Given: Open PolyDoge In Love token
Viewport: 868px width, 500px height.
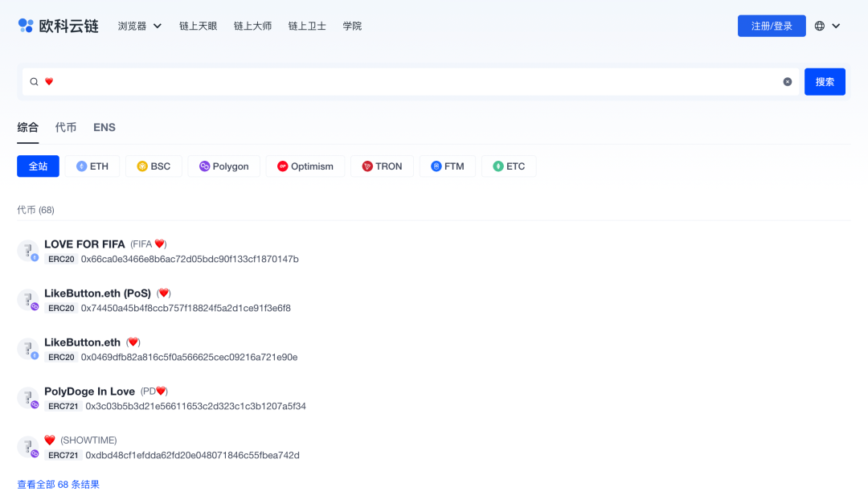Looking at the screenshot, I should click(90, 391).
